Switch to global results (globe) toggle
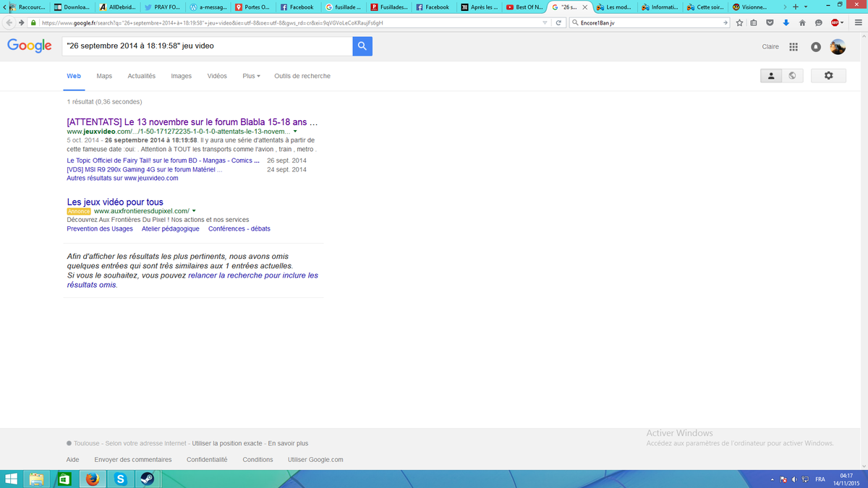 pyautogui.click(x=793, y=76)
